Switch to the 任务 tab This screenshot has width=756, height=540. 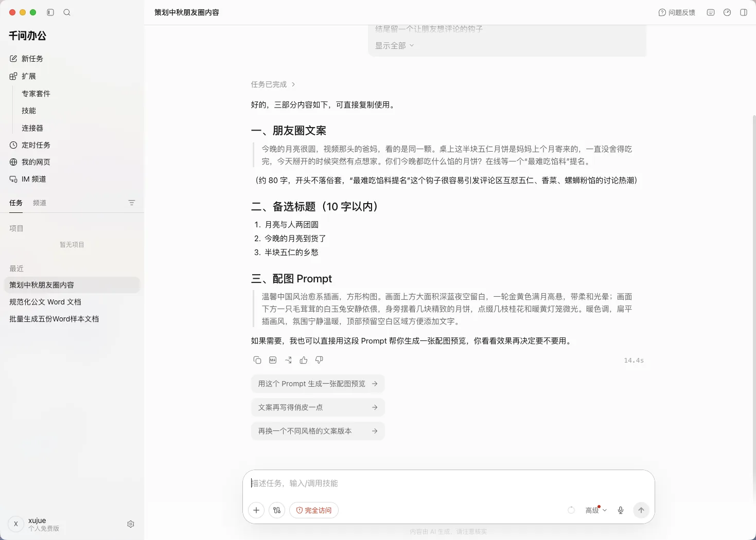[x=16, y=203]
